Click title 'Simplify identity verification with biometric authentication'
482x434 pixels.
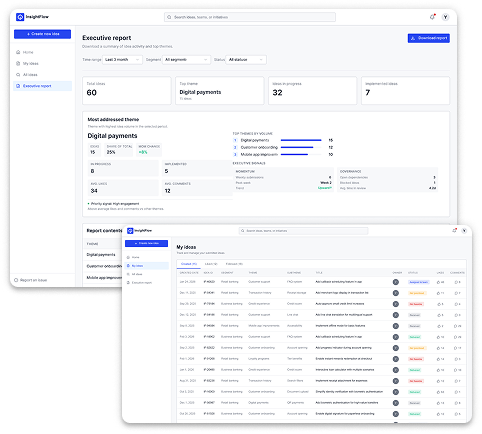click(x=349, y=392)
